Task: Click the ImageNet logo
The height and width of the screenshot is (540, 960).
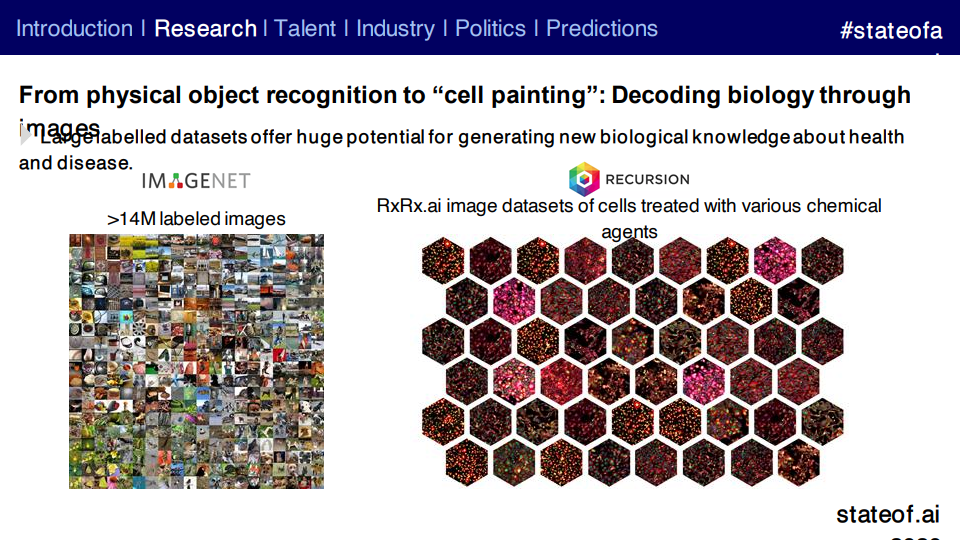Action: 196,181
